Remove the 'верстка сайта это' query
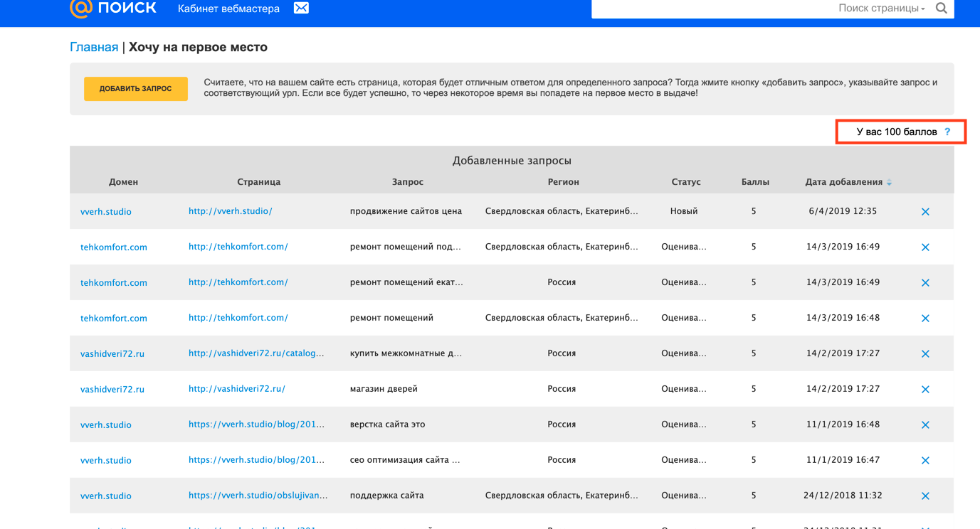Image resolution: width=980 pixels, height=529 pixels. coord(925,425)
